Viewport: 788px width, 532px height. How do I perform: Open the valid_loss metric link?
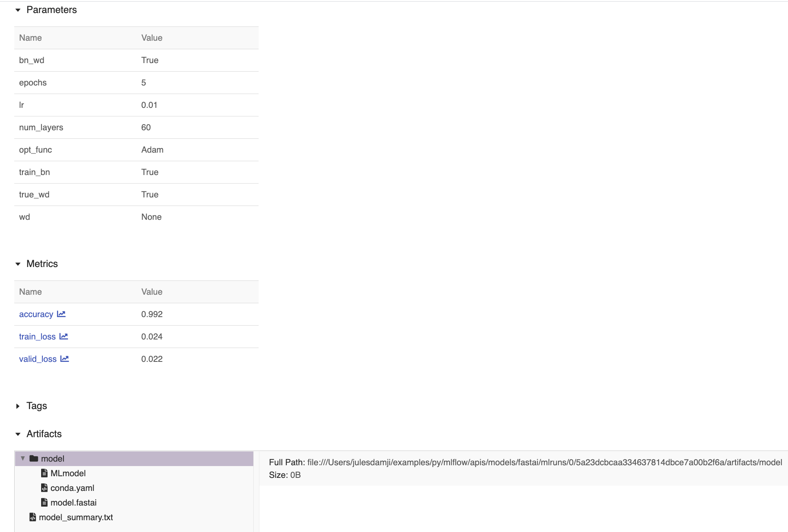[x=37, y=359]
